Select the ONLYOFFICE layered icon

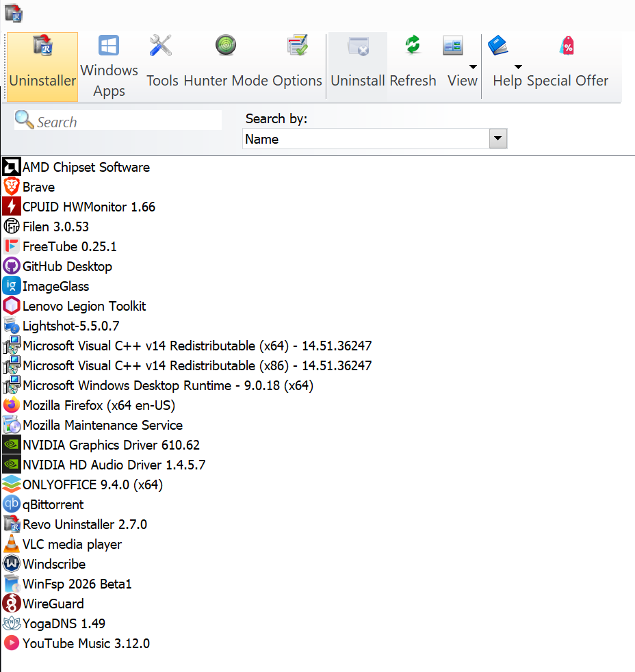12,484
